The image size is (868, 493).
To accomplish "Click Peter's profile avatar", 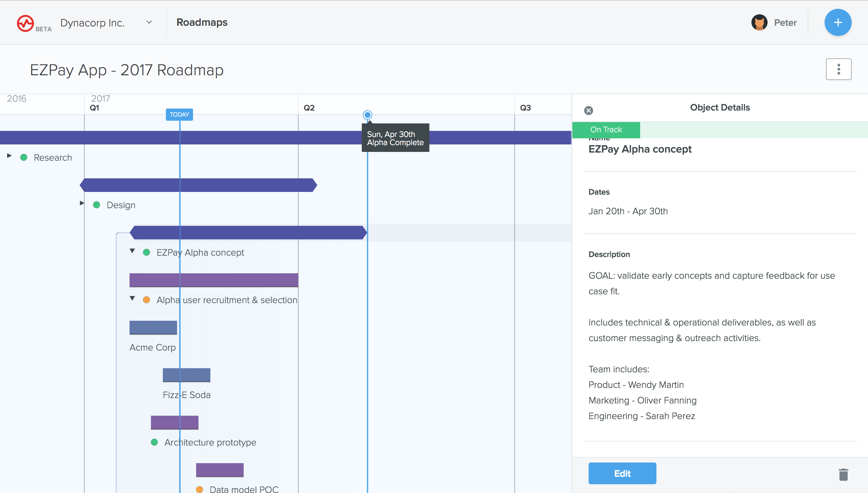I will coord(759,23).
